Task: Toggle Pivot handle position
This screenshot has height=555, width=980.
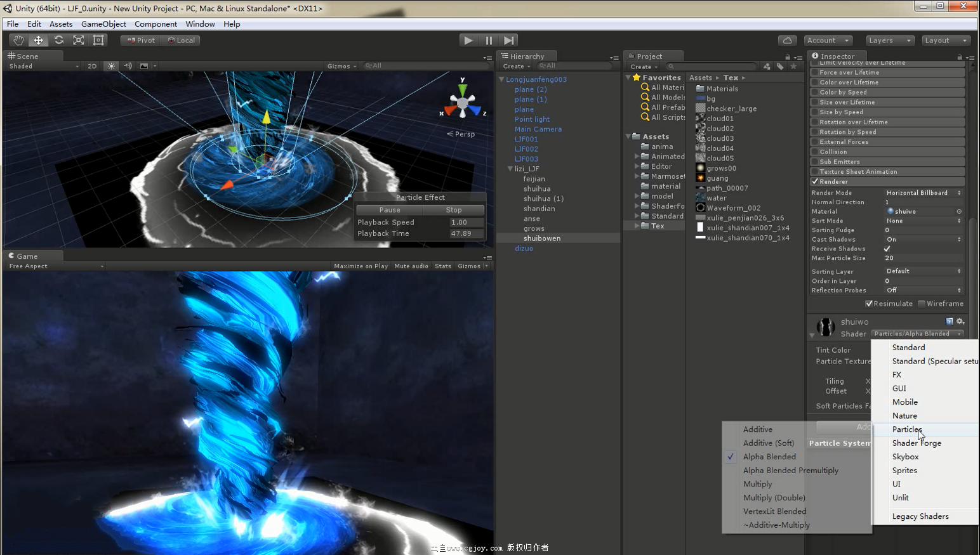Action: tap(141, 40)
